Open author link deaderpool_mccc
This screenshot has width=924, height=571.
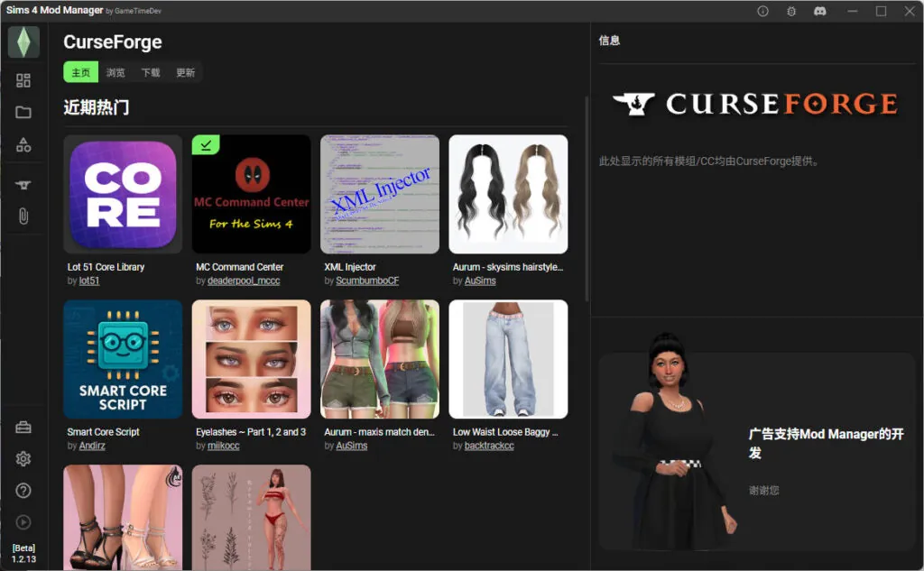(x=244, y=281)
